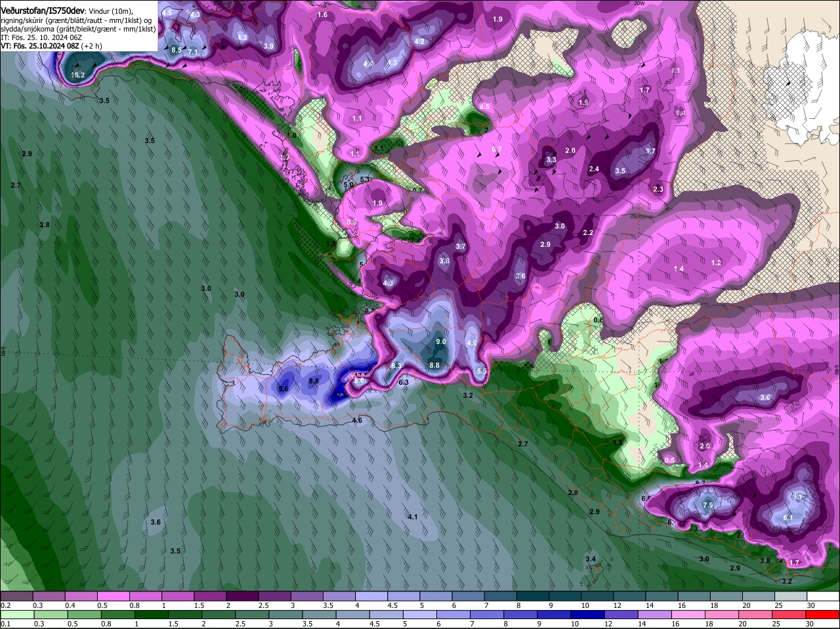Screen dimensions: 840x629
Task: Click the 3.4 value near the islands
Action: point(591,559)
